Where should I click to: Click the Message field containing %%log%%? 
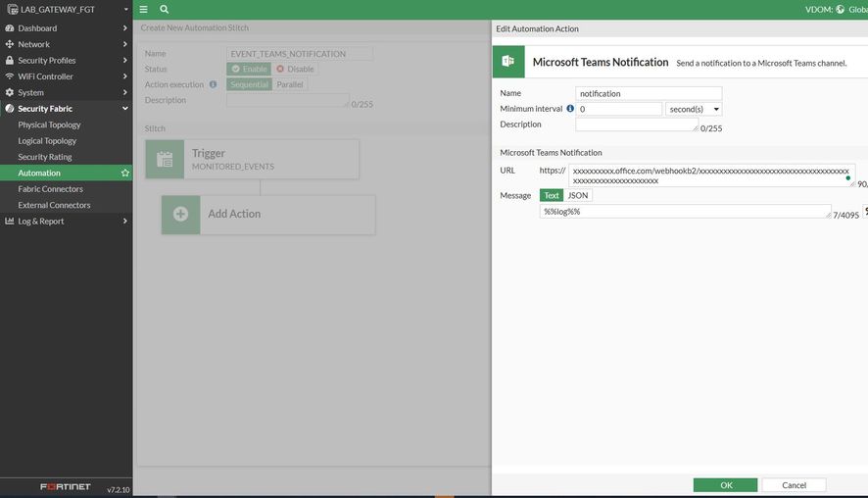pyautogui.click(x=686, y=212)
